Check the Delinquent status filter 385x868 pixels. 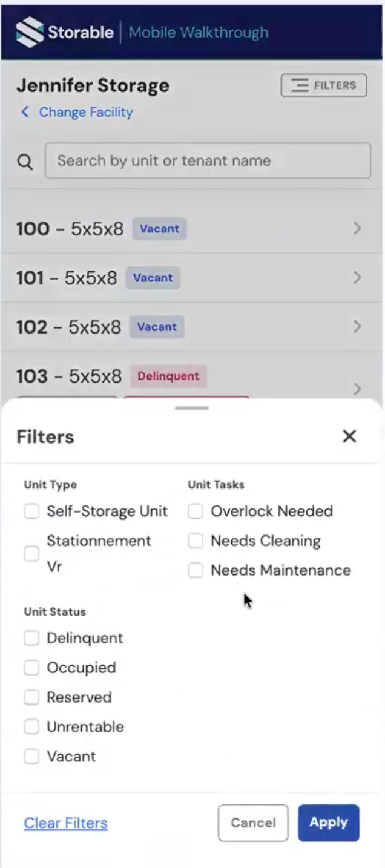31,638
